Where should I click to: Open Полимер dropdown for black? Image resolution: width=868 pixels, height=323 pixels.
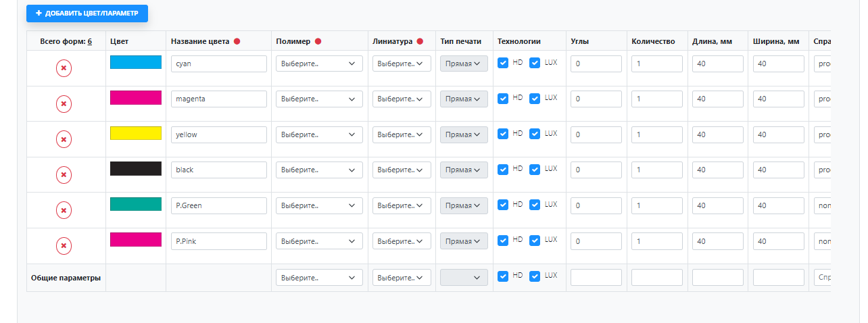pyautogui.click(x=319, y=170)
